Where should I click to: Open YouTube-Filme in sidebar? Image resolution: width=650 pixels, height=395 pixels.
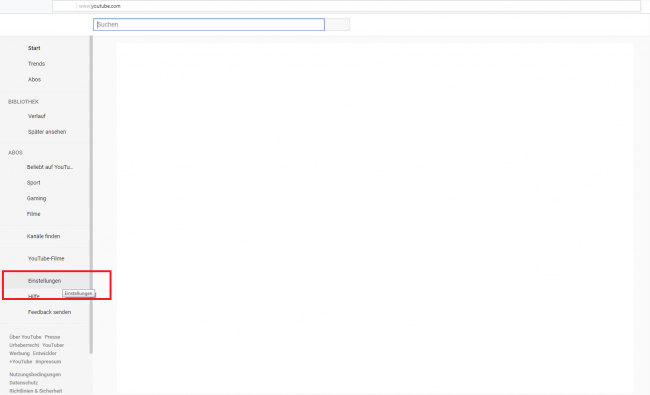[46, 259]
